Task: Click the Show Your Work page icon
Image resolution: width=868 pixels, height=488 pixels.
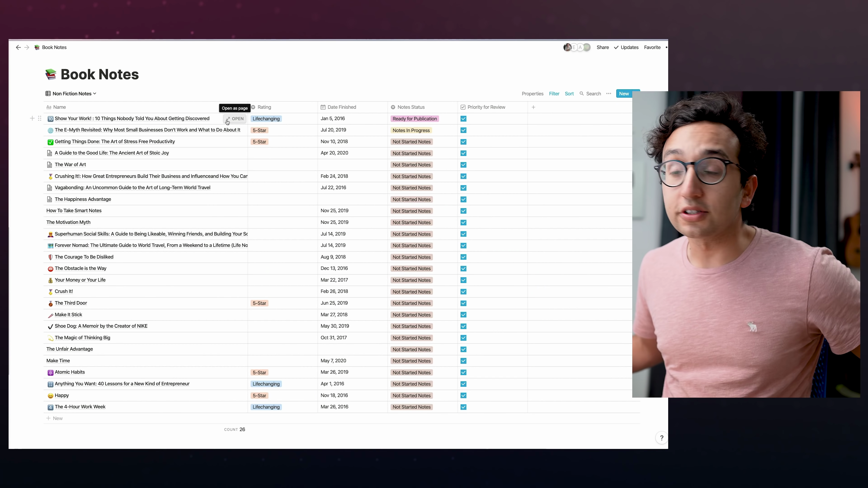Action: (x=51, y=119)
